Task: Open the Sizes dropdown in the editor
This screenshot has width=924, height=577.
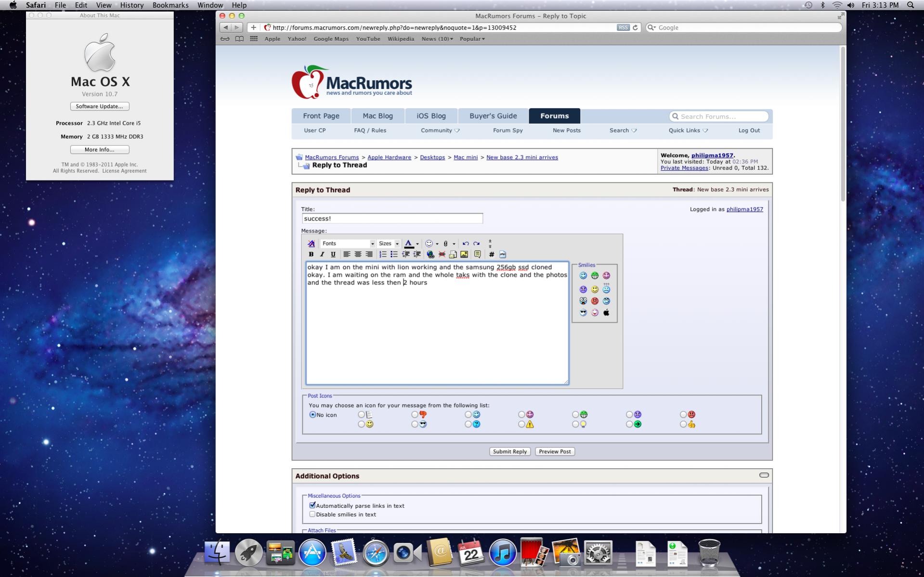Action: [x=389, y=244]
